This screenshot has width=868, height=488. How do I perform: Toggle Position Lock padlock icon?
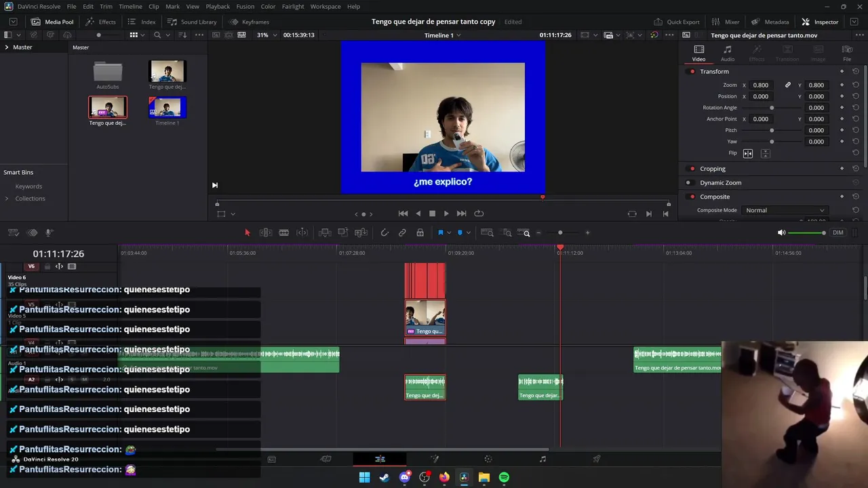420,232
